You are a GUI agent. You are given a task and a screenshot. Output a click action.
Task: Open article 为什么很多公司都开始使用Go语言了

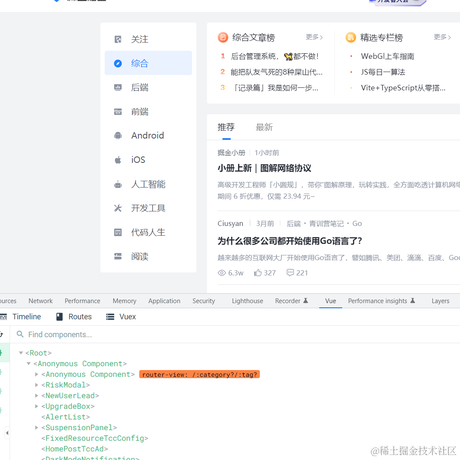point(290,241)
